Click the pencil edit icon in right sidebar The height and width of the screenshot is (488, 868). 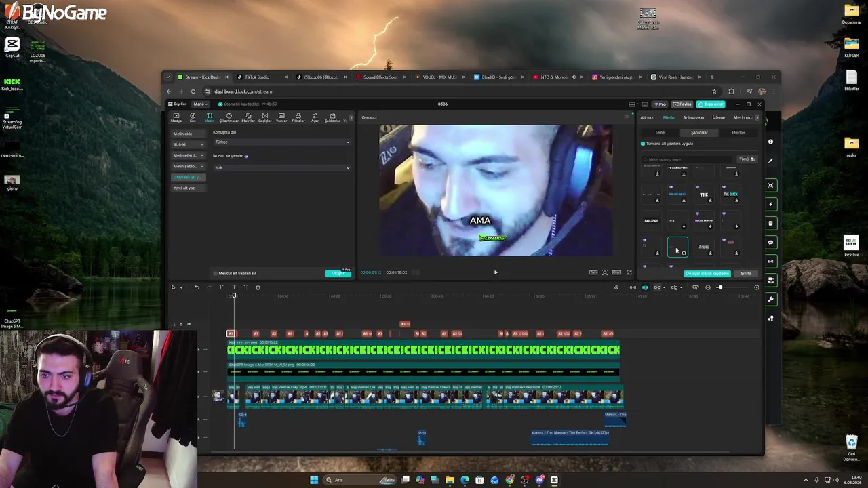coord(770,161)
